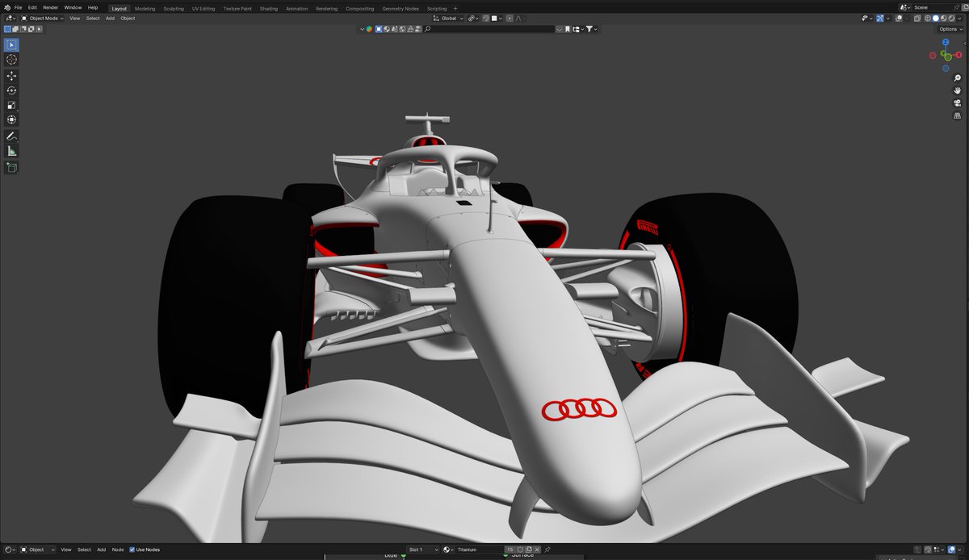Set selection mode to new selection icon
Viewport: 969px width, 560px height.
pos(7,29)
